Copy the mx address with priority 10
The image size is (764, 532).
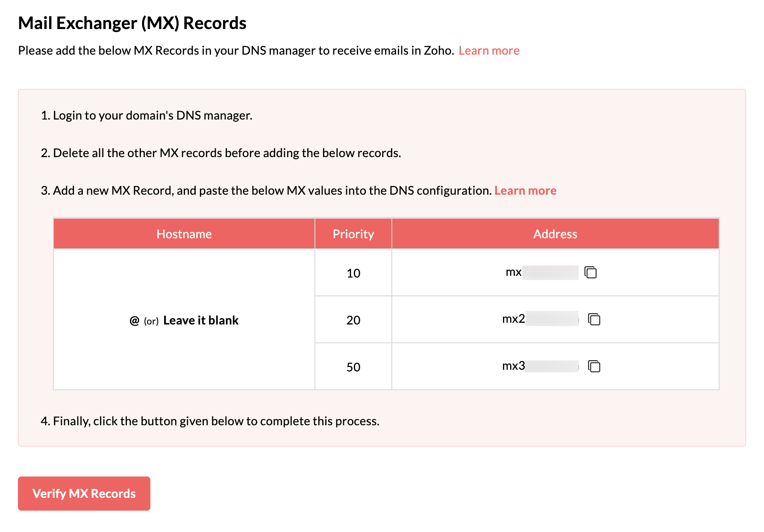(591, 272)
